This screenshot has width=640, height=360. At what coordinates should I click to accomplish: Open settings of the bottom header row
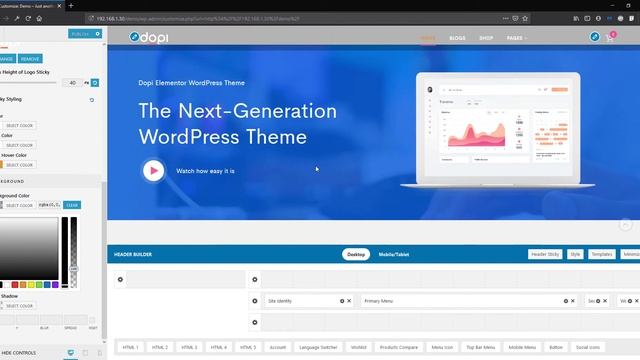[255, 322]
